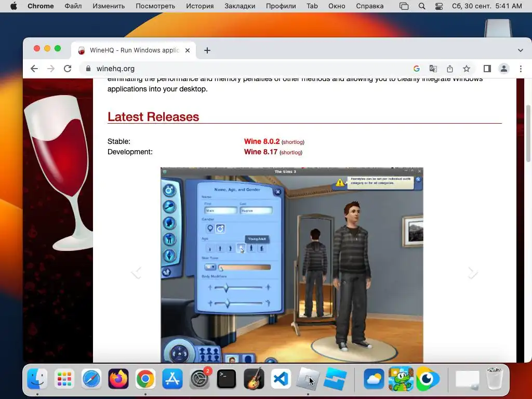This screenshot has width=532, height=399.
Task: Share this page via share icon
Action: [450, 69]
